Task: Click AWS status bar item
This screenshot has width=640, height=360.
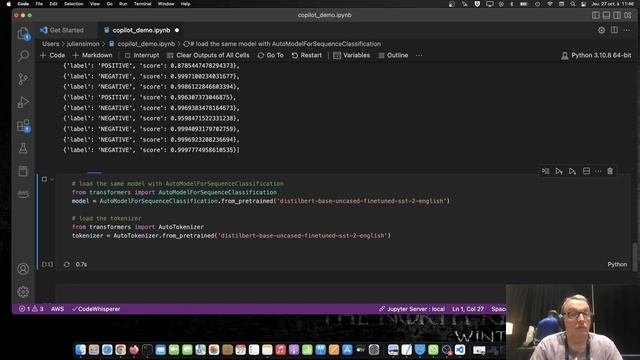Action: 58,309
